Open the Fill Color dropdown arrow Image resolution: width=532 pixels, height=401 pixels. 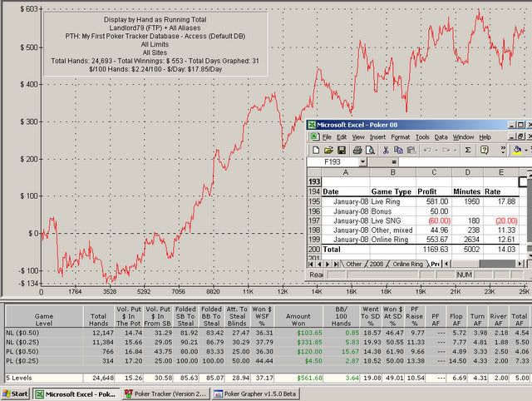tap(526, 150)
